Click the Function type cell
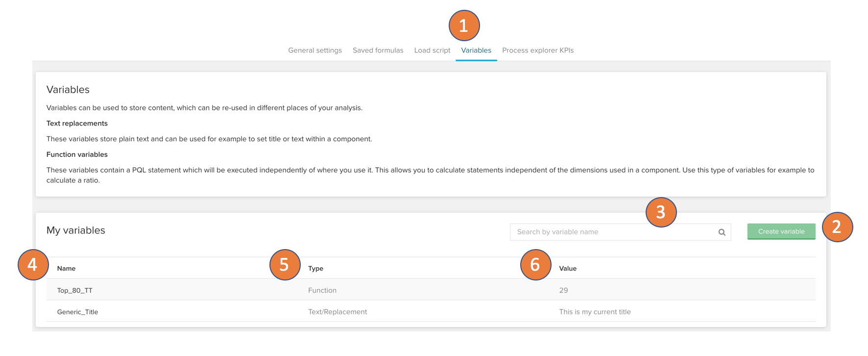The height and width of the screenshot is (356, 868). [322, 290]
